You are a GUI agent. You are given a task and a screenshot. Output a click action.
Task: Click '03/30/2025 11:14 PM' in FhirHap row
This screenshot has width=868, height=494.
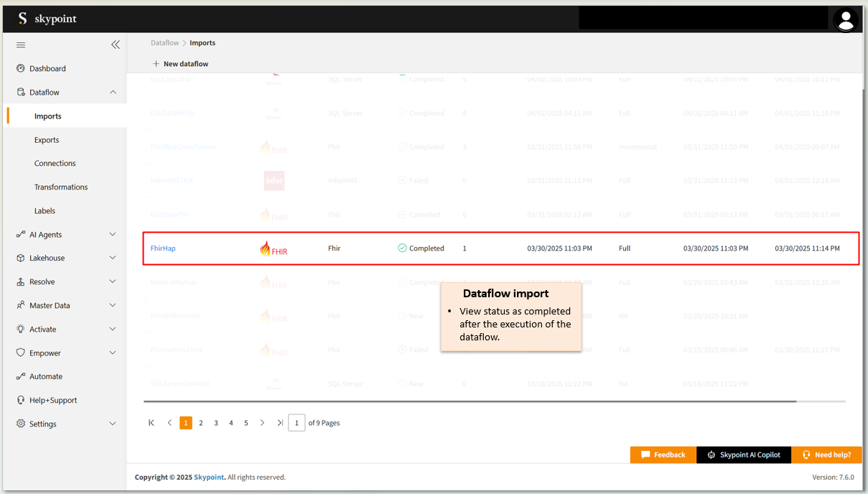tap(807, 248)
